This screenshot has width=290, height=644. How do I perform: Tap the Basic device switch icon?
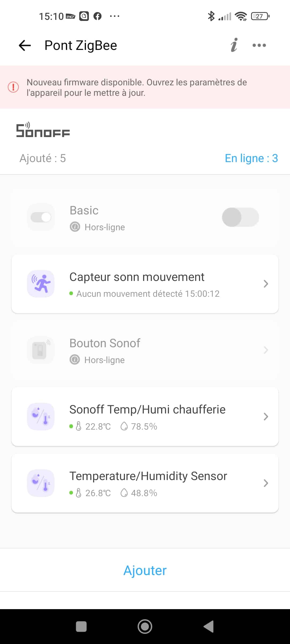[x=41, y=217]
